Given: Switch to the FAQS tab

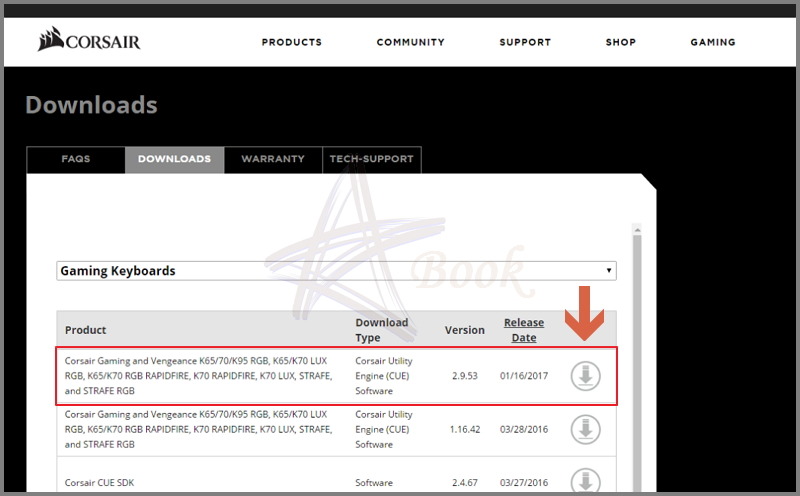Looking at the screenshot, I should tap(76, 159).
